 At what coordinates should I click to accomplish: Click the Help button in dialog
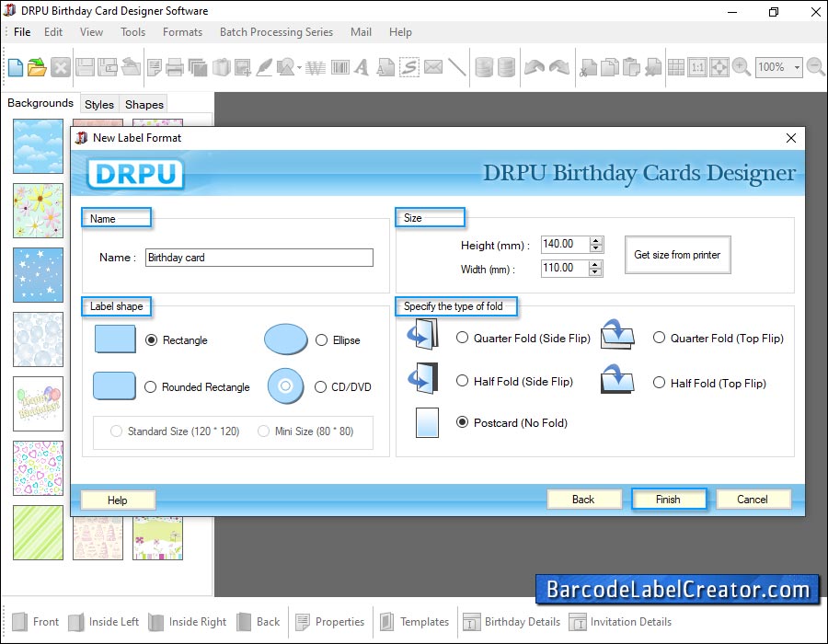click(118, 500)
